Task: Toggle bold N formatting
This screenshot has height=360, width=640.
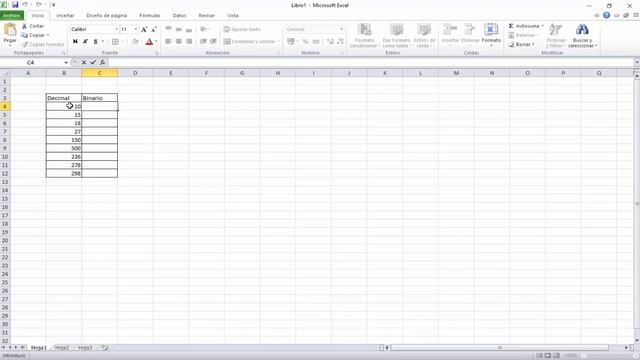Action: 75,42
